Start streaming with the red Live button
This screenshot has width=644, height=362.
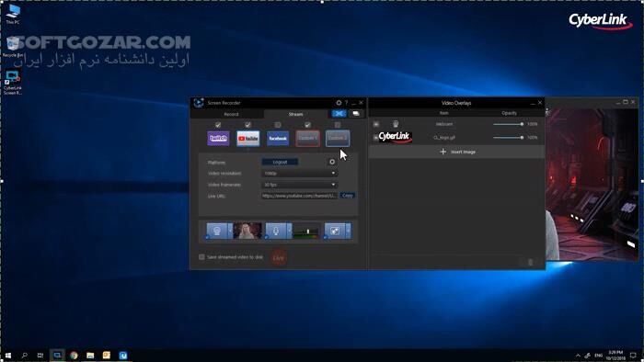(x=279, y=258)
